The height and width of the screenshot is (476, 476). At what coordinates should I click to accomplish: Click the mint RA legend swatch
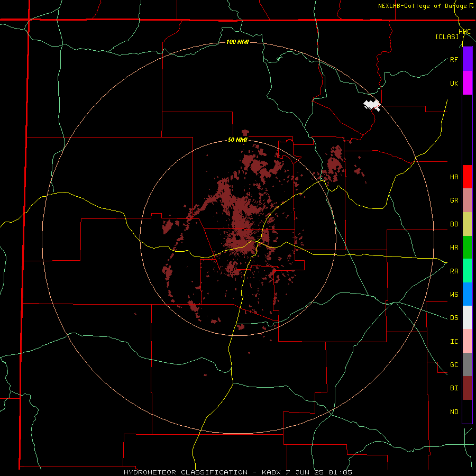pyautogui.click(x=467, y=271)
